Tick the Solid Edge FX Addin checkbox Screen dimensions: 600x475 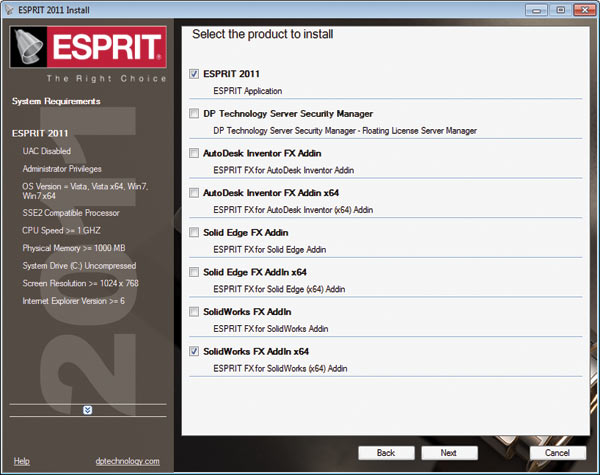[194, 232]
